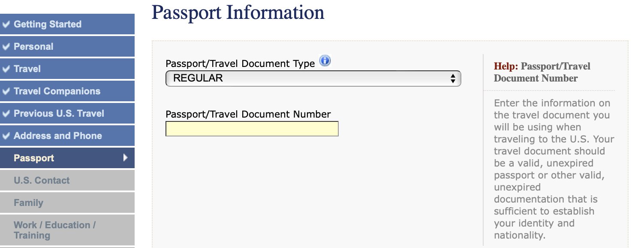This screenshot has height=248, width=644.
Task: Open the Personal section
Action: click(x=67, y=46)
